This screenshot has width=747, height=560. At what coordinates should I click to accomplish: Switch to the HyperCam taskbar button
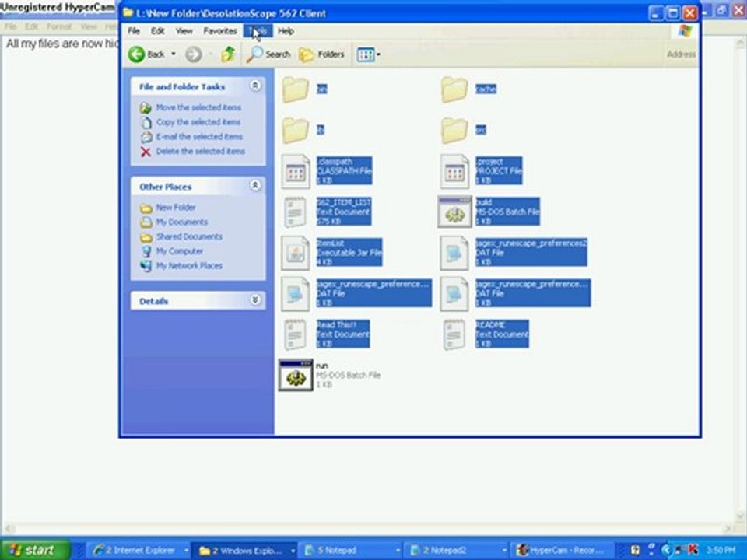(x=562, y=551)
